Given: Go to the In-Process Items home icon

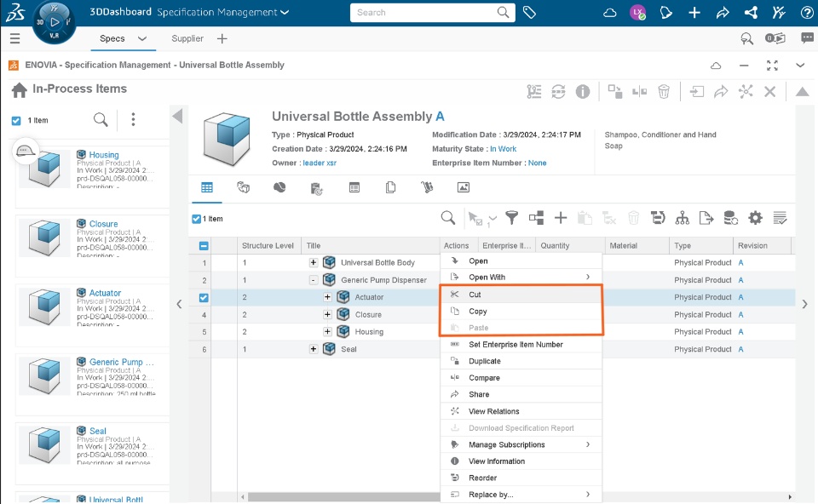Looking at the screenshot, I should pyautogui.click(x=20, y=90).
